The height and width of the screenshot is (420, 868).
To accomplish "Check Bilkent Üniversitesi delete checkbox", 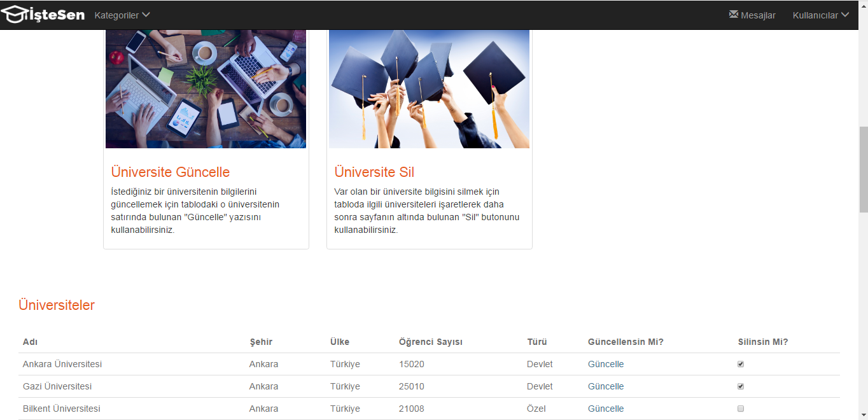I will [741, 409].
